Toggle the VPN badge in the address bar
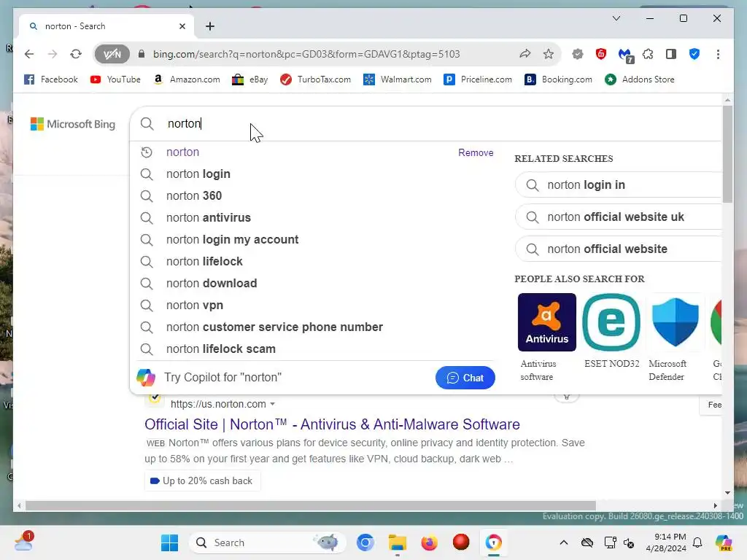Image resolution: width=747 pixels, height=560 pixels. pyautogui.click(x=112, y=54)
